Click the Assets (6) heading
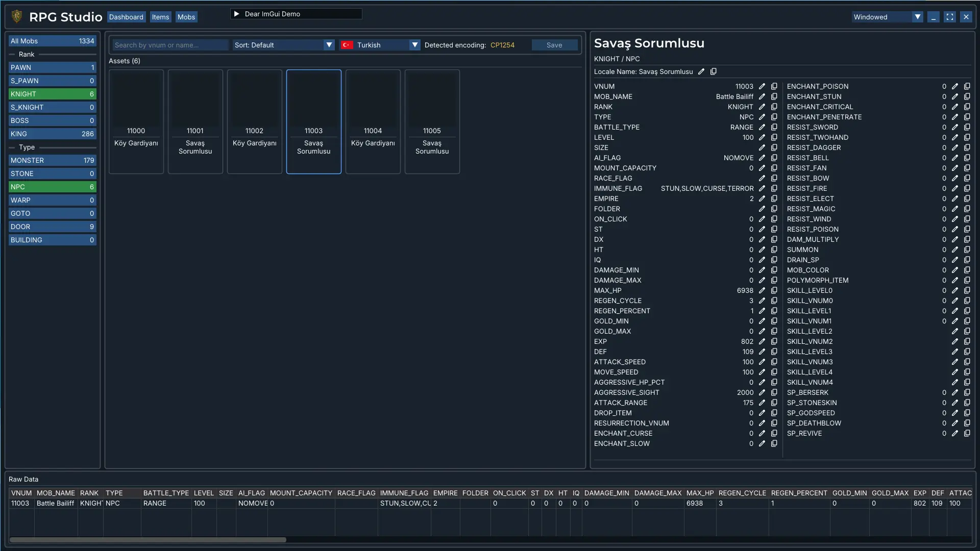This screenshot has width=980, height=551. click(125, 61)
